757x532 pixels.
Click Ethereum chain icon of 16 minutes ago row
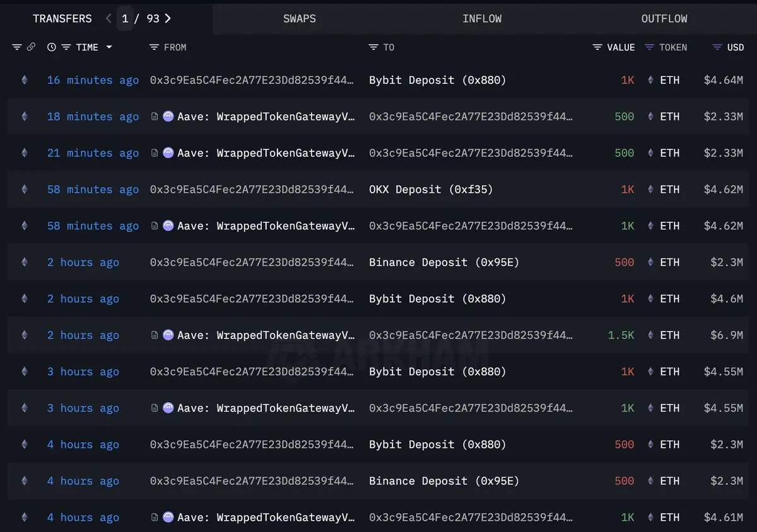point(25,80)
